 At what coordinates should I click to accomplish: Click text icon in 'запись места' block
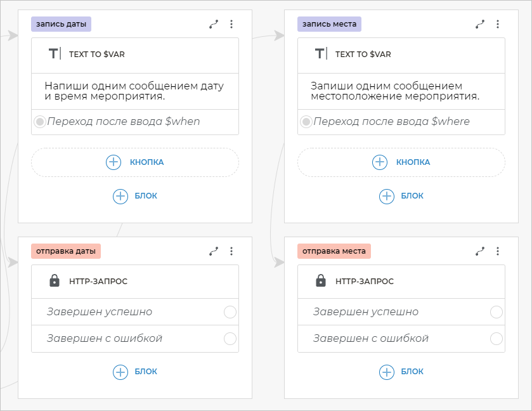click(321, 54)
